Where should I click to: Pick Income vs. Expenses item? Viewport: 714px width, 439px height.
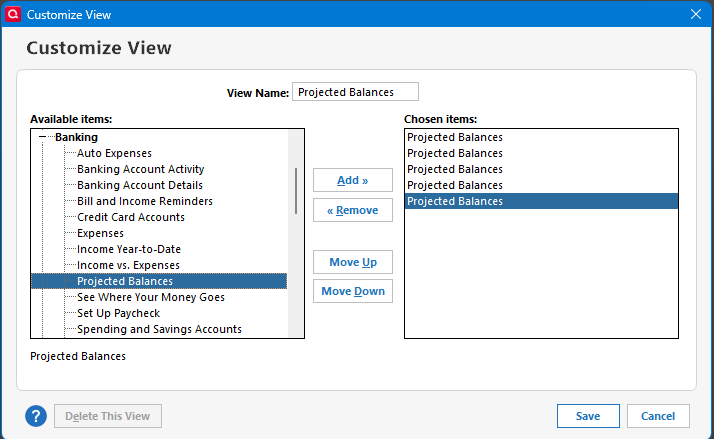coord(128,265)
